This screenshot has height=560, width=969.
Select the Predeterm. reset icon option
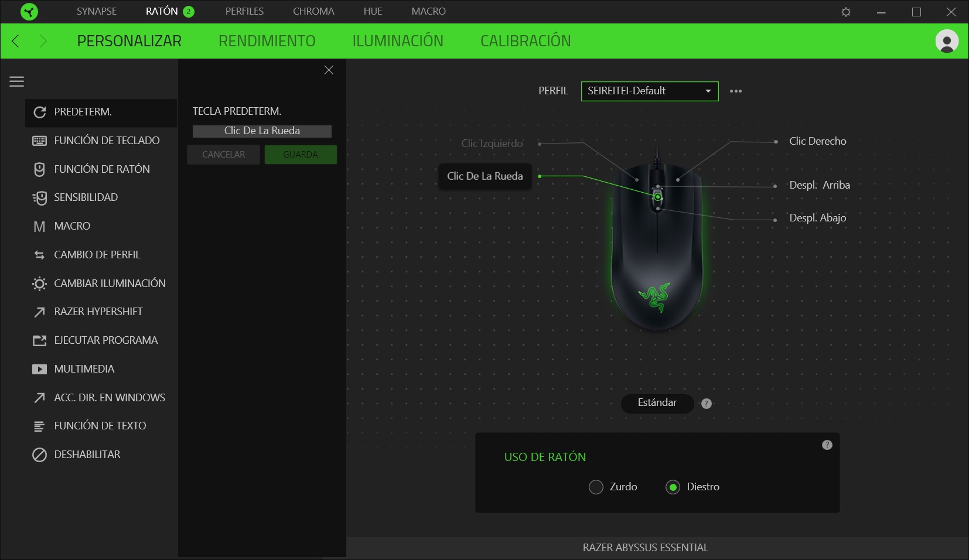[101, 112]
